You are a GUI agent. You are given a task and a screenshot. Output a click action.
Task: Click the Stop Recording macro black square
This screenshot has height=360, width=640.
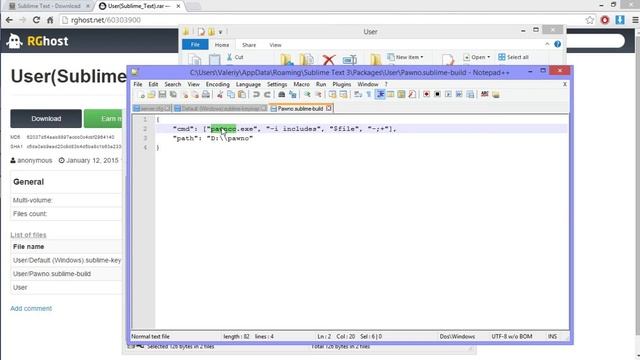[x=437, y=95]
